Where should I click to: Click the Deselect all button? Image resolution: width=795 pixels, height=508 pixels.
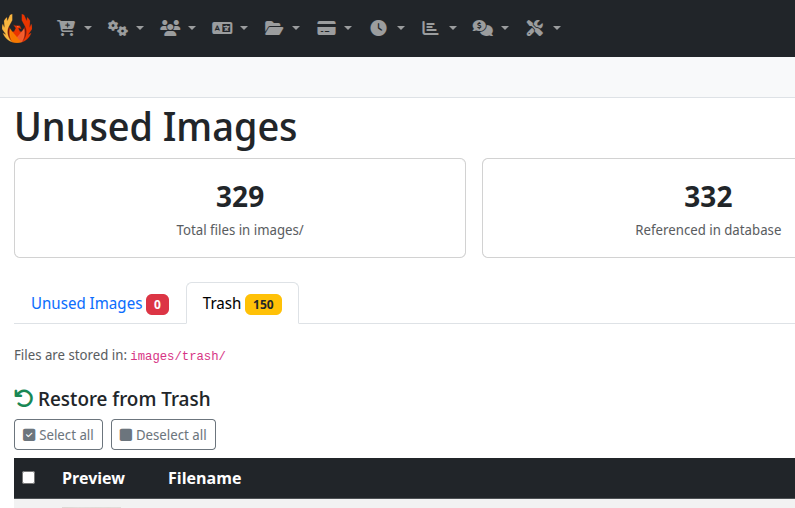point(163,434)
